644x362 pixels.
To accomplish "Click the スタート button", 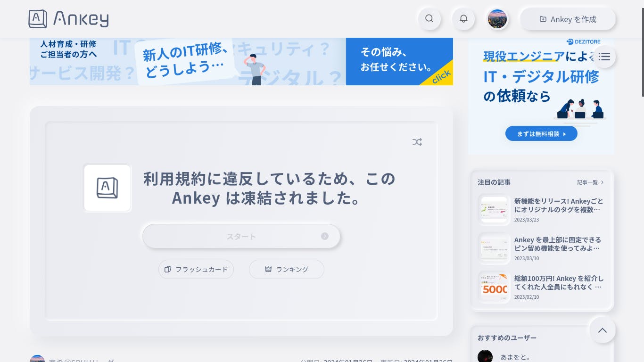I will click(x=241, y=236).
